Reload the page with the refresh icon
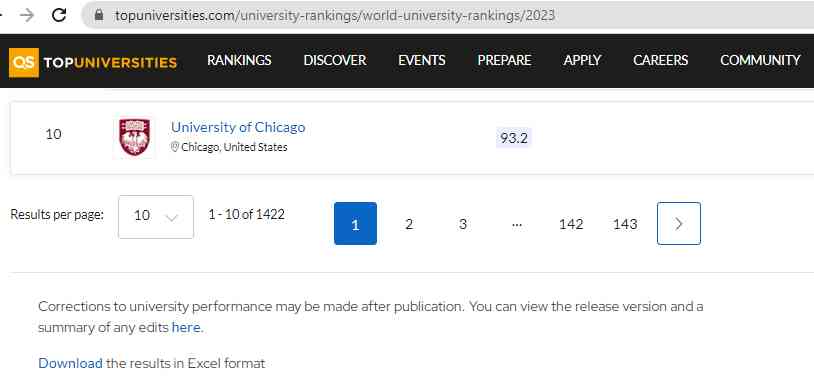The image size is (814, 380). [59, 15]
